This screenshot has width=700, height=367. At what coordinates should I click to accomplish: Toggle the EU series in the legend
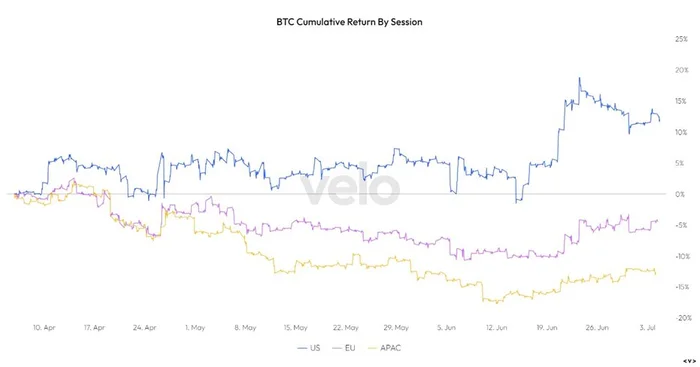point(344,348)
